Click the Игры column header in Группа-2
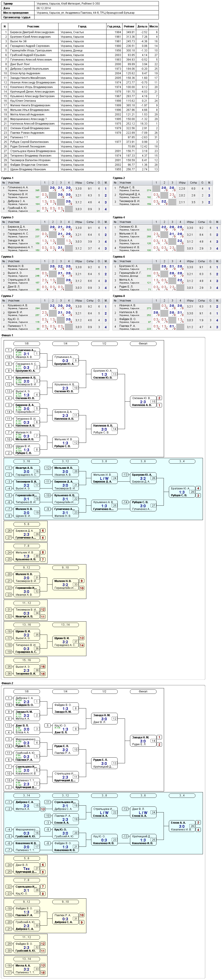 [x=182, y=183]
